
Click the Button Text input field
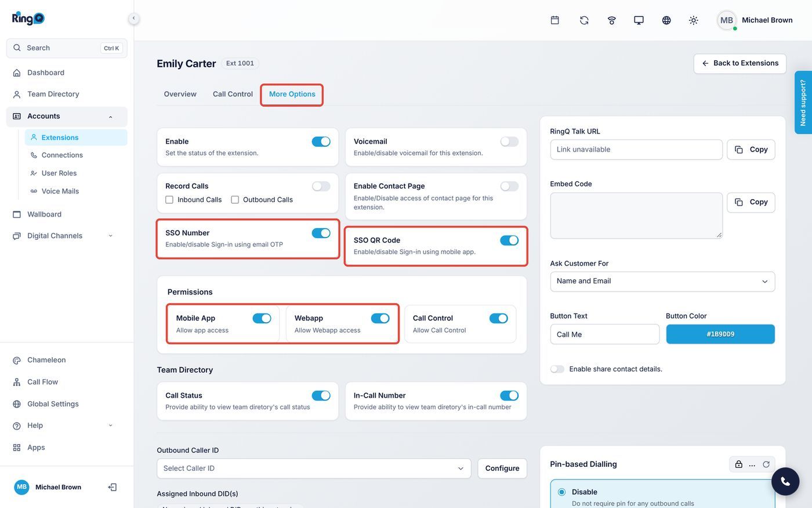click(x=605, y=334)
